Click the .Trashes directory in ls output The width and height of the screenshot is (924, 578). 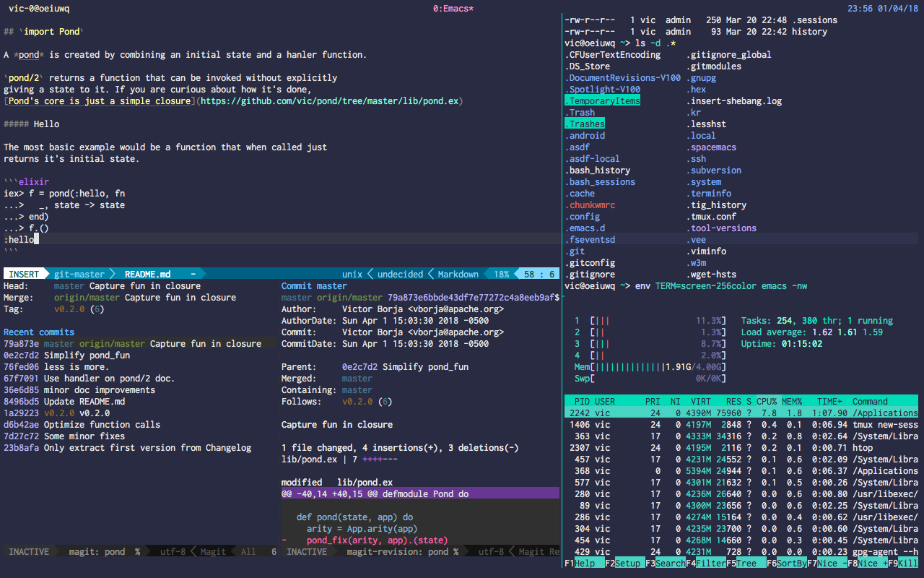click(585, 124)
